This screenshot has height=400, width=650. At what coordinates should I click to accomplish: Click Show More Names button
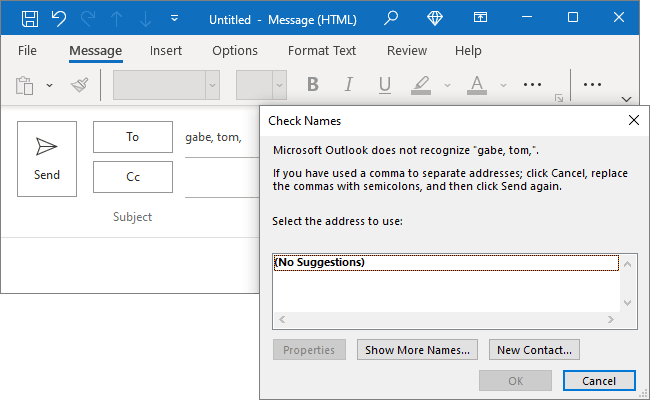click(417, 350)
